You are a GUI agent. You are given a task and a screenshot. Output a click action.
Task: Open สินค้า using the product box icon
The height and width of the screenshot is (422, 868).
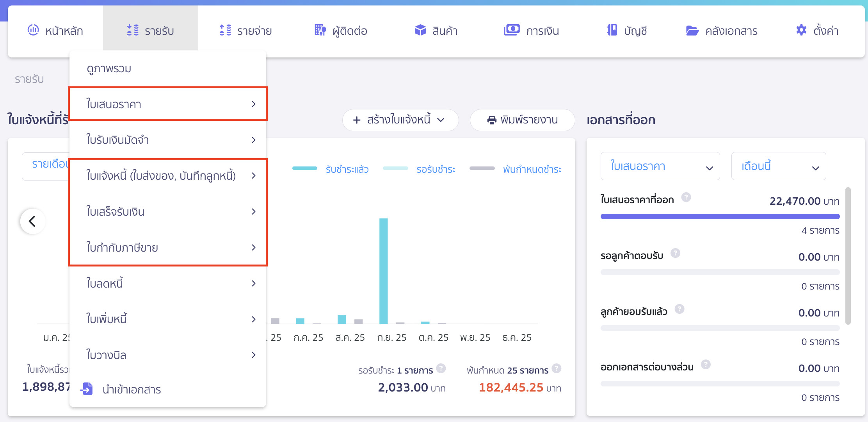pyautogui.click(x=420, y=30)
